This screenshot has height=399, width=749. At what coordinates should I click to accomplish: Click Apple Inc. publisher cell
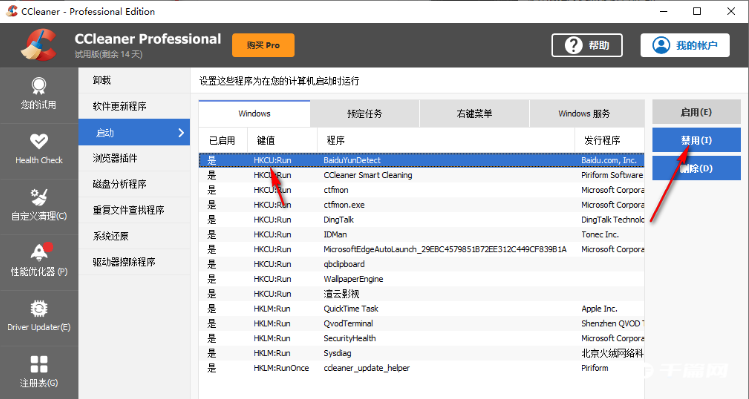(x=599, y=308)
